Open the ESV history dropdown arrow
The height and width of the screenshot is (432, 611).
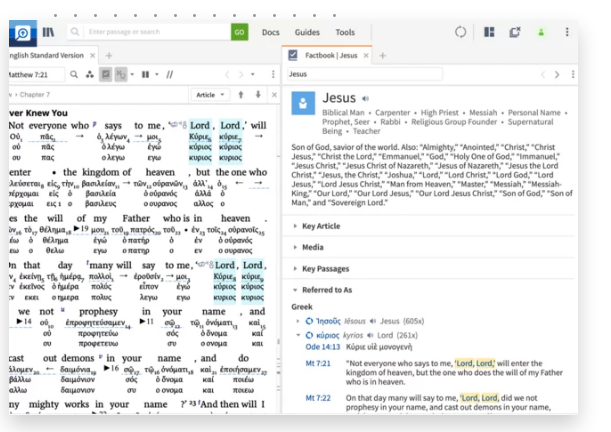(x=253, y=74)
